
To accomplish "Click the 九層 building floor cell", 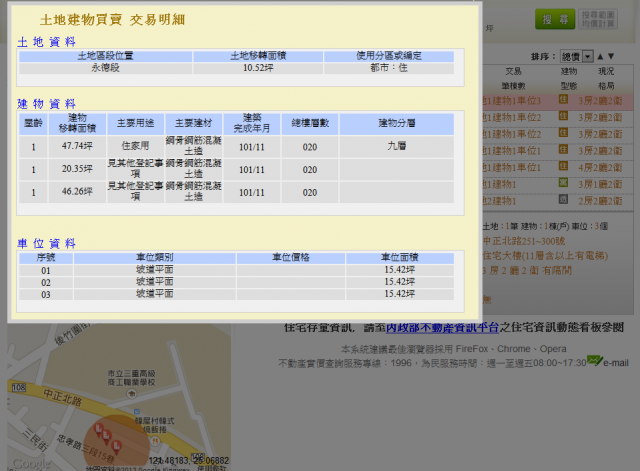I will click(x=396, y=146).
